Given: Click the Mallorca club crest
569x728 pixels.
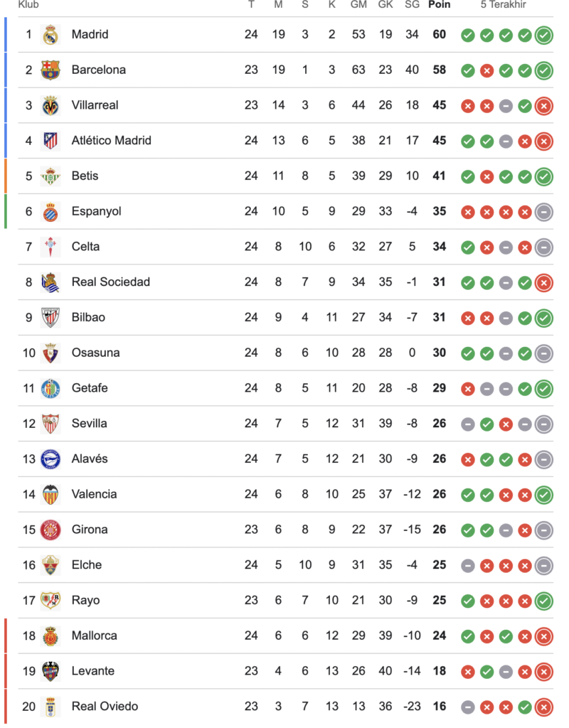Looking at the screenshot, I should click(x=50, y=636).
